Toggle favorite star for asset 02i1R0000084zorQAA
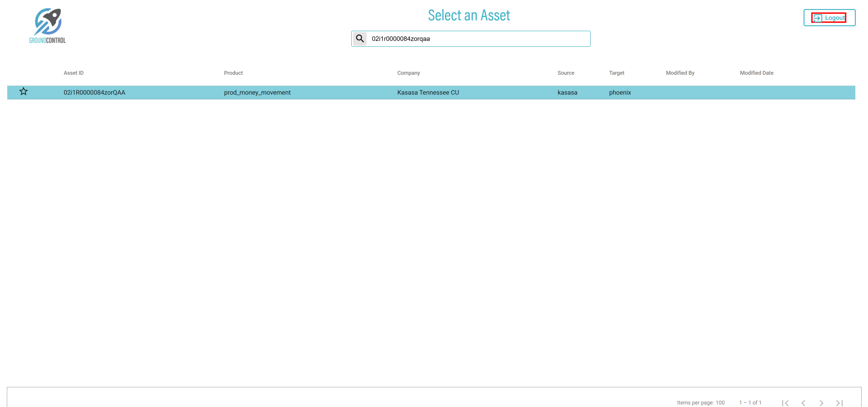The height and width of the screenshot is (407, 868). 23,92
